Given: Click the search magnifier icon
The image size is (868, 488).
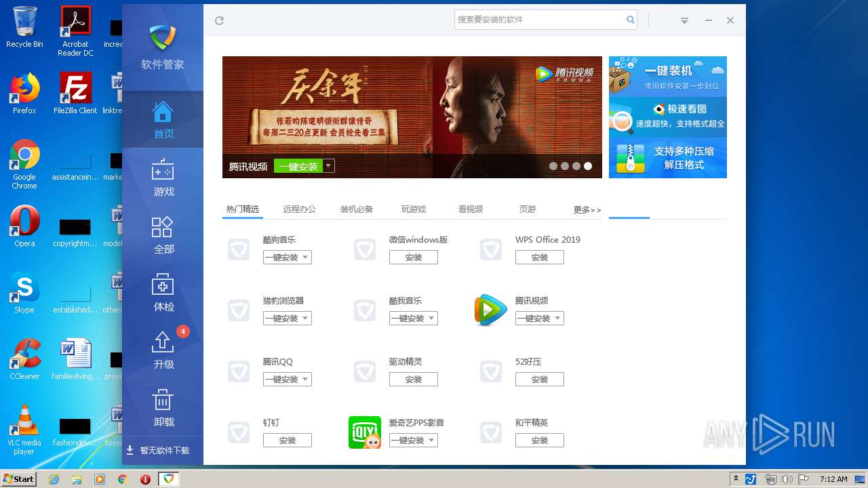Looking at the screenshot, I should click(x=631, y=20).
